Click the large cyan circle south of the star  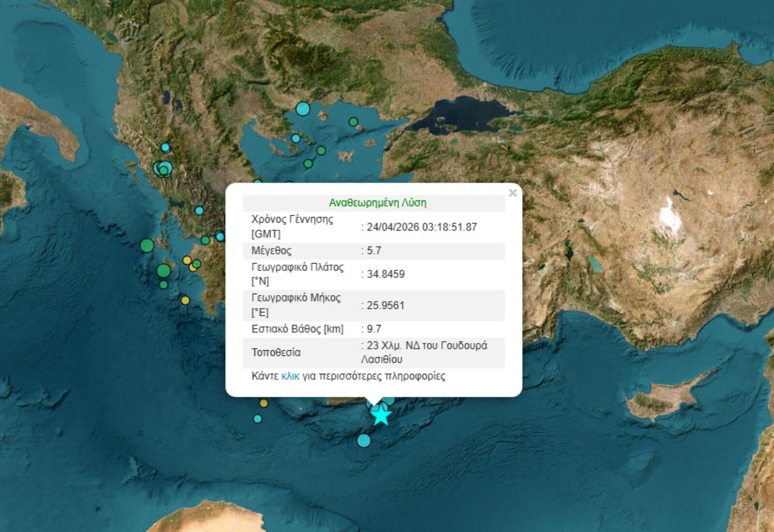364,440
